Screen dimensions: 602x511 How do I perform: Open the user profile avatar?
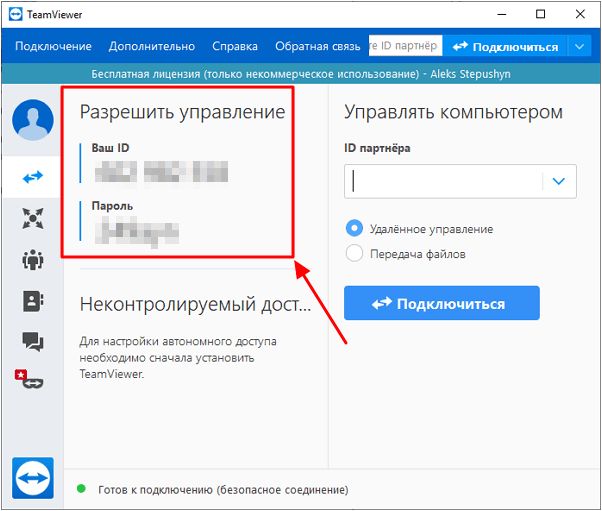[33, 119]
